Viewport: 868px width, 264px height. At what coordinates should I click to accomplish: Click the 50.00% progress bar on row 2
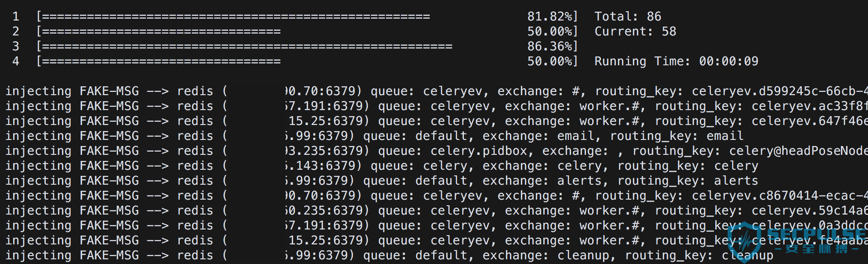[307, 32]
